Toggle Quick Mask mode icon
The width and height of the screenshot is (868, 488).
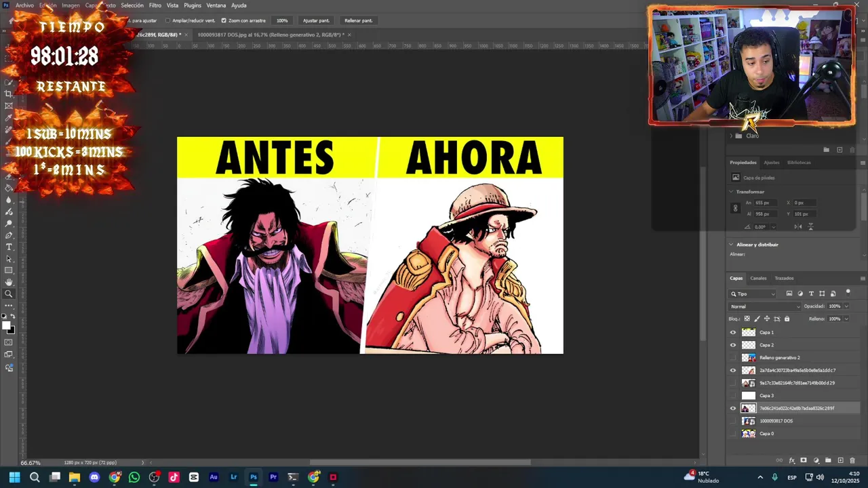coord(9,343)
